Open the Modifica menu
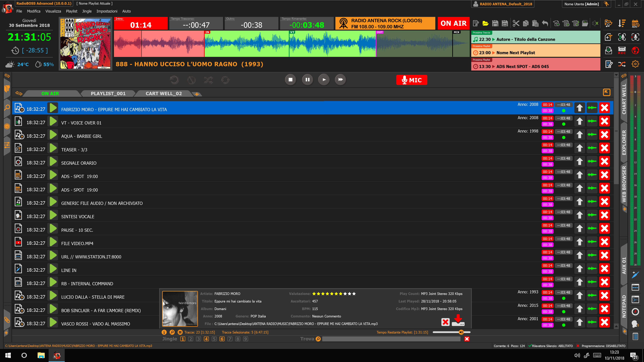 tap(33, 11)
